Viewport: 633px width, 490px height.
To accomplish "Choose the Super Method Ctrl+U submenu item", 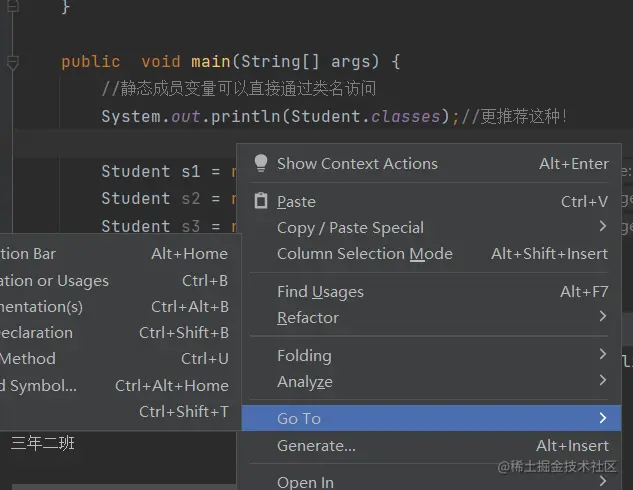I will (x=118, y=359).
